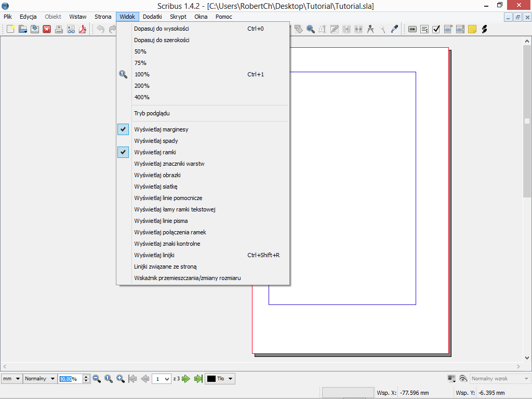The image size is (532, 399).
Task: Click the Save as PDF icon
Action: (83, 29)
